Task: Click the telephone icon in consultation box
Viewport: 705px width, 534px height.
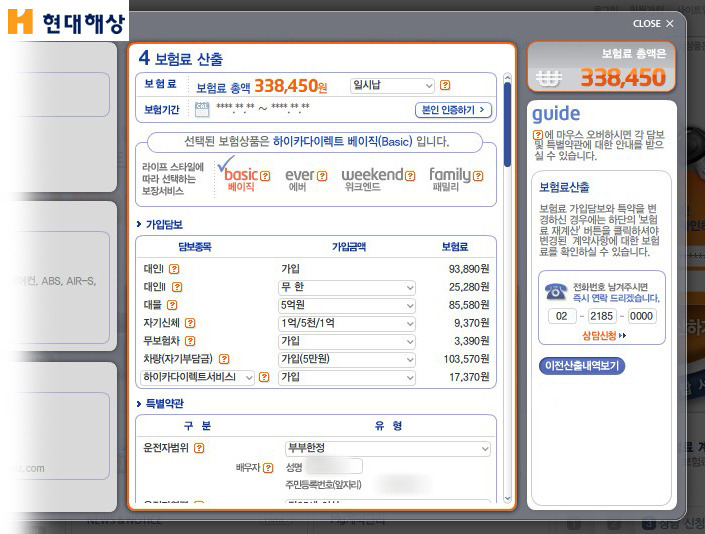Action: pos(556,291)
